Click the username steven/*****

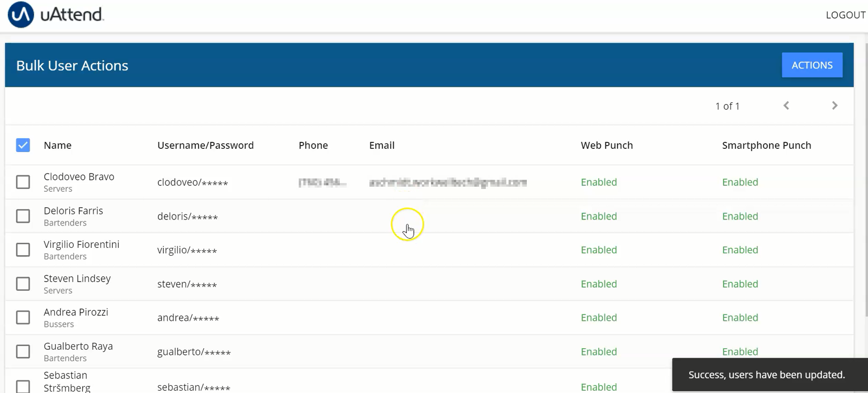coord(187,284)
